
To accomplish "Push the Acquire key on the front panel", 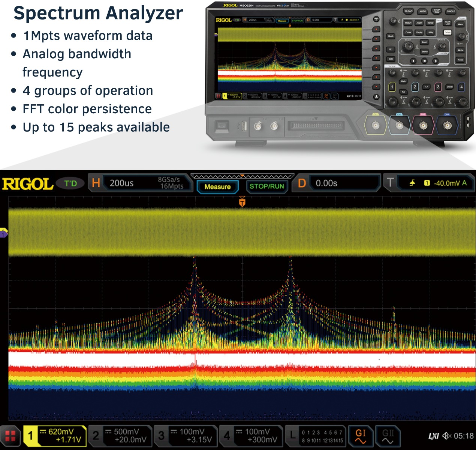I will point(419,23).
